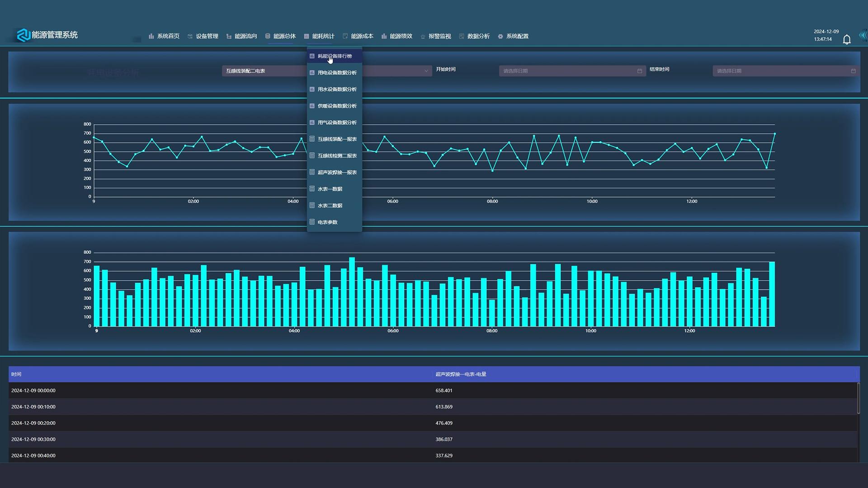Click the calendar icon in 结束时间 field

pos(853,71)
